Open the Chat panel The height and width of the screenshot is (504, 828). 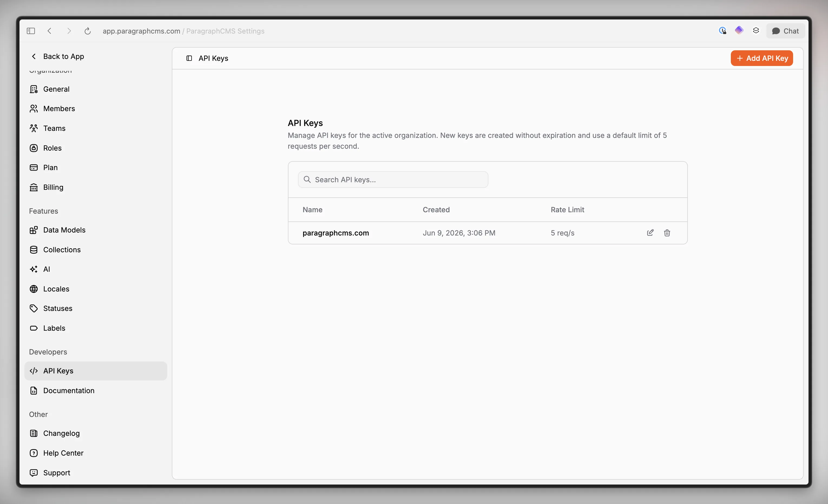[x=785, y=31]
